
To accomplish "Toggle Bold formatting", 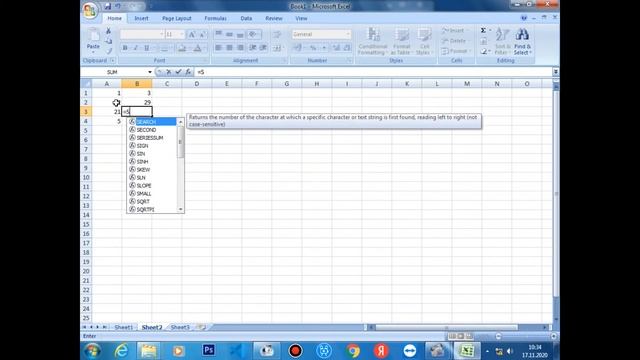I will coord(125,48).
